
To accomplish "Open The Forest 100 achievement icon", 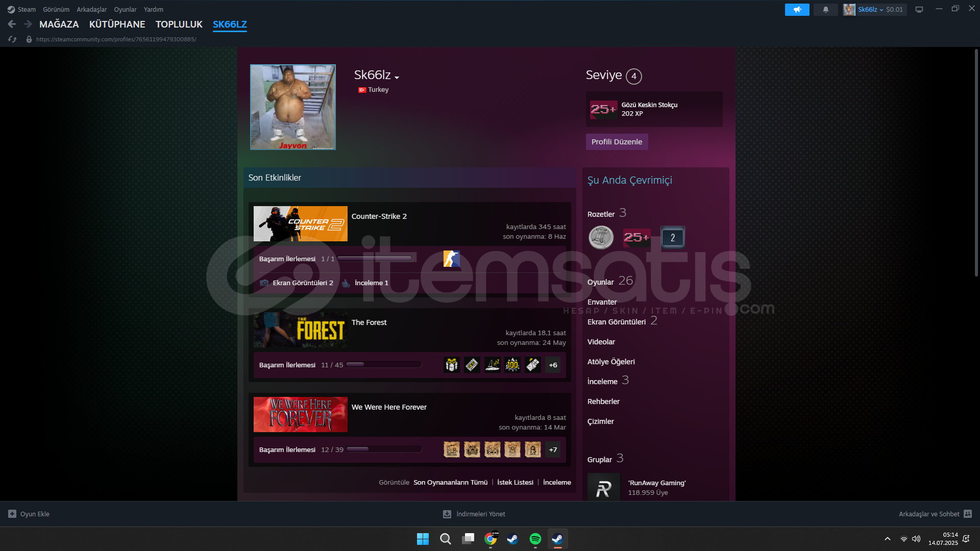I will click(x=512, y=365).
